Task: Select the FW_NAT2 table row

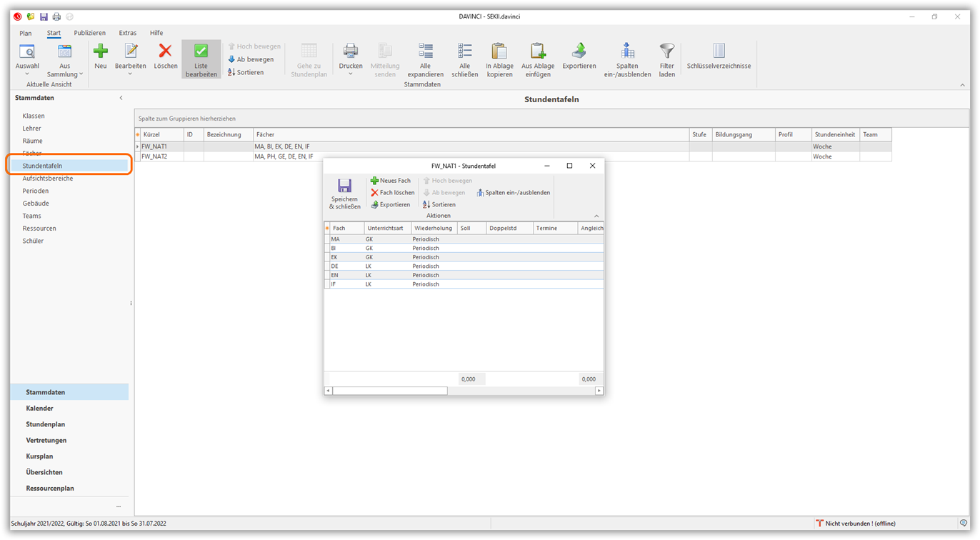Action: [154, 156]
